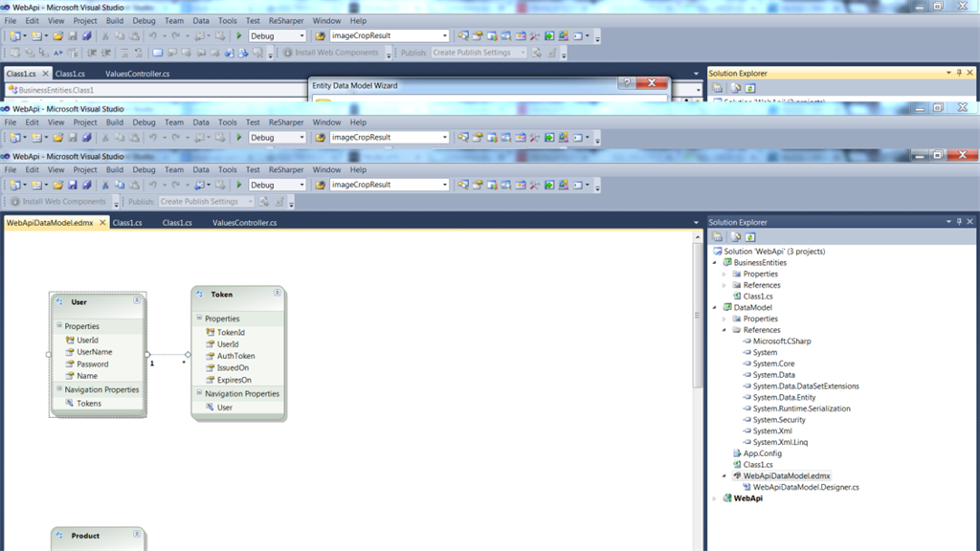Click Refresh icon in Solution Explorer toolbar
The image size is (980, 551).
[x=750, y=237]
